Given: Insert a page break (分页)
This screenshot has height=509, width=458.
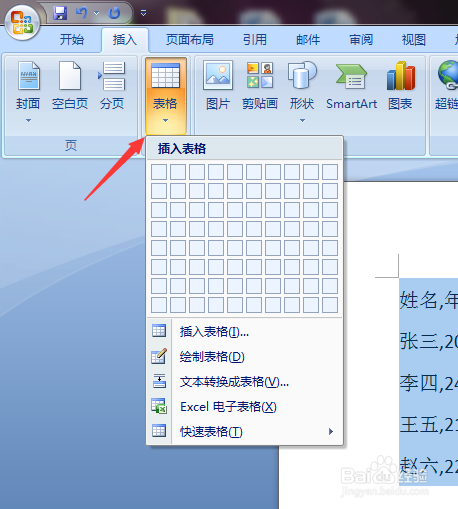Looking at the screenshot, I should point(112,86).
